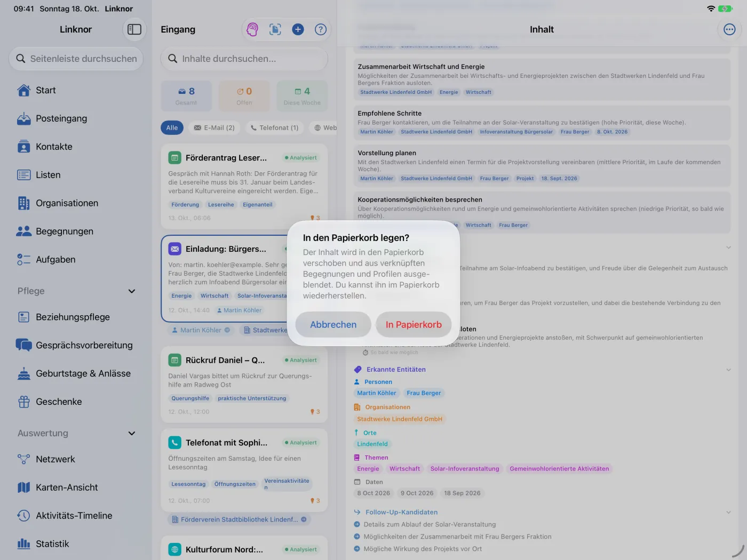Select the Telefonat (1) filter tab

pyautogui.click(x=275, y=128)
